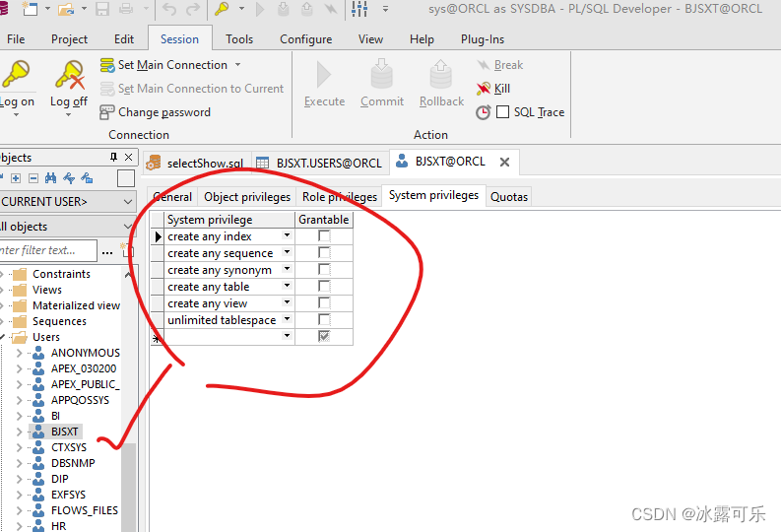Click the Redo arrow in quick toolbar
Image resolution: width=781 pixels, height=532 pixels.
pyautogui.click(x=193, y=9)
